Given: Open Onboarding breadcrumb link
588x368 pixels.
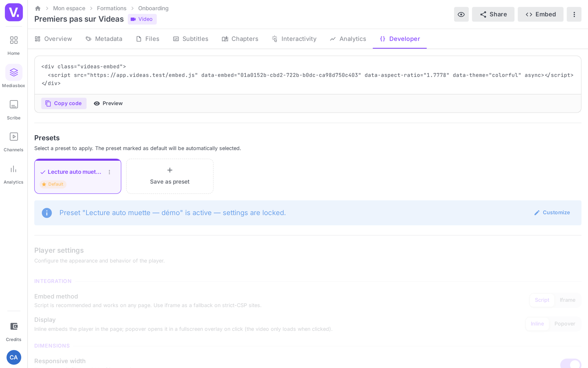Looking at the screenshot, I should 153,8.
